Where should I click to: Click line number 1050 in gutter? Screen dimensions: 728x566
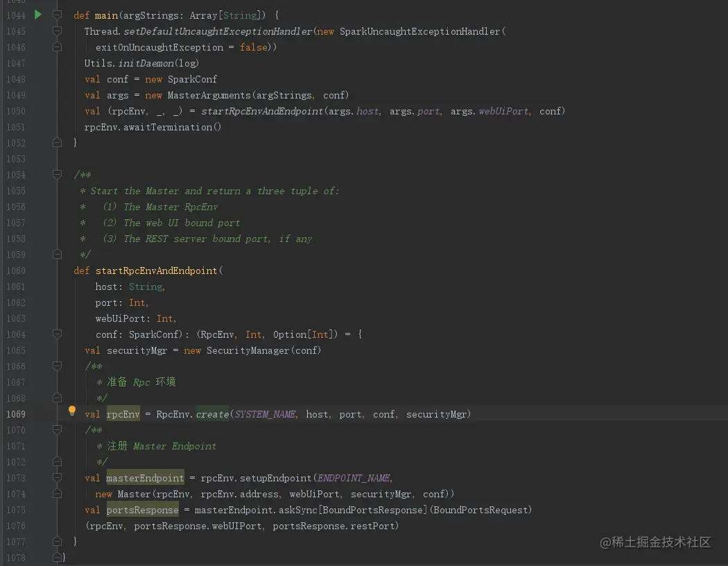pyautogui.click(x=16, y=111)
